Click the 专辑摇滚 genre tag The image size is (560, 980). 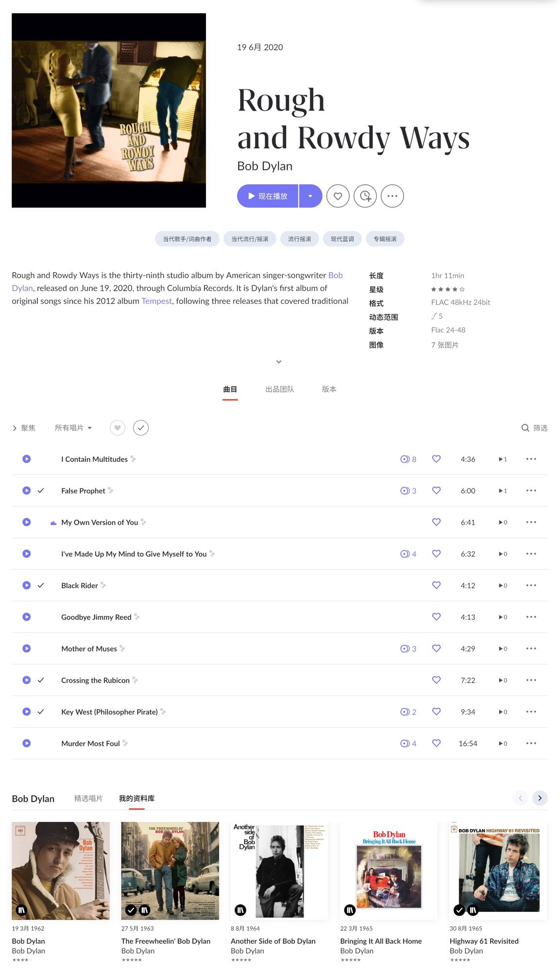385,239
